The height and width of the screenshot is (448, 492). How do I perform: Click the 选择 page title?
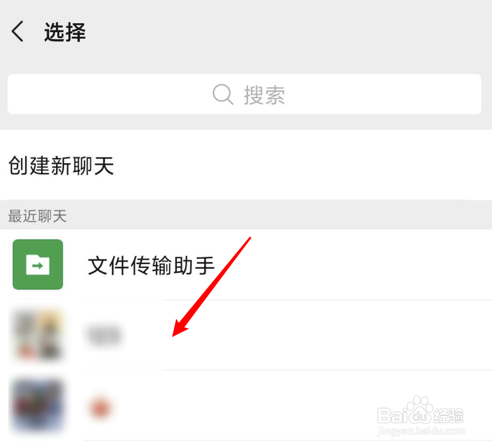tap(64, 32)
